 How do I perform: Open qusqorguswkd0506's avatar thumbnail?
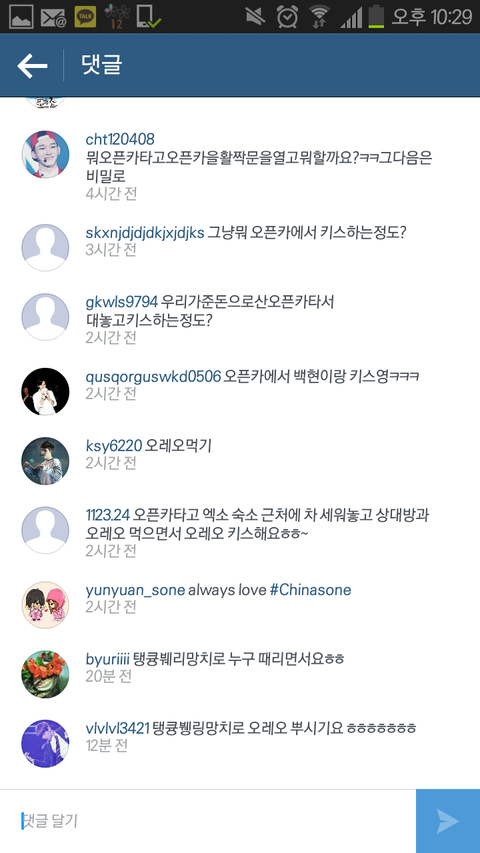pos(45,392)
